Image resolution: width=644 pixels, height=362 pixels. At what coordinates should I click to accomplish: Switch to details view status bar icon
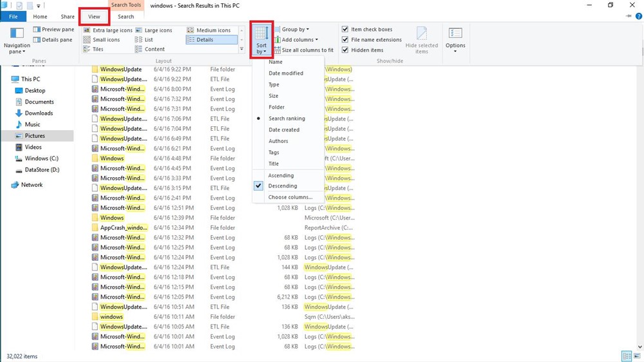[x=627, y=356]
